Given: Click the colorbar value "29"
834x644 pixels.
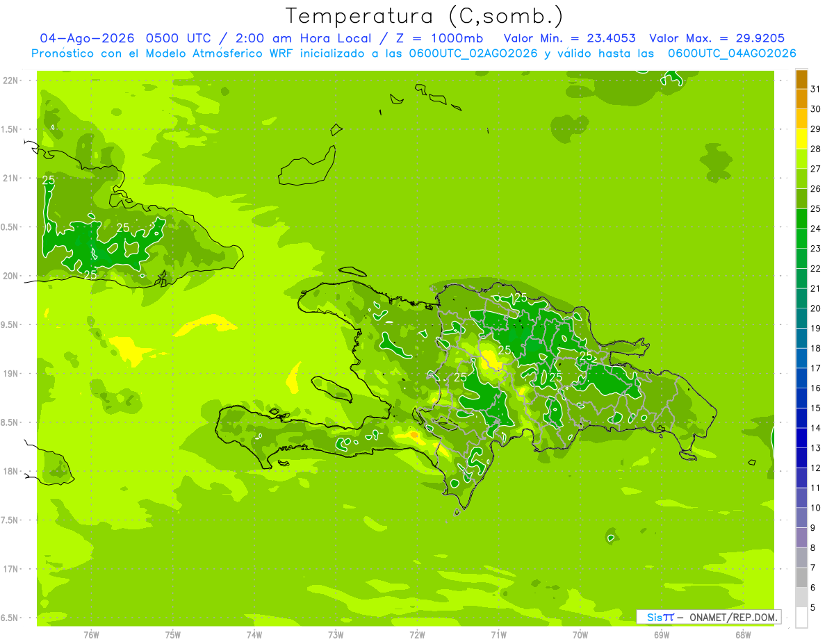Looking at the screenshot, I should (815, 129).
